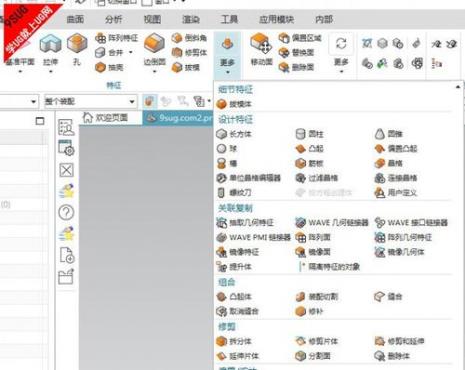Viewport: 465px width, 370px height.
Task: Switch to the 分析 ribbon tab
Action: pos(114,19)
